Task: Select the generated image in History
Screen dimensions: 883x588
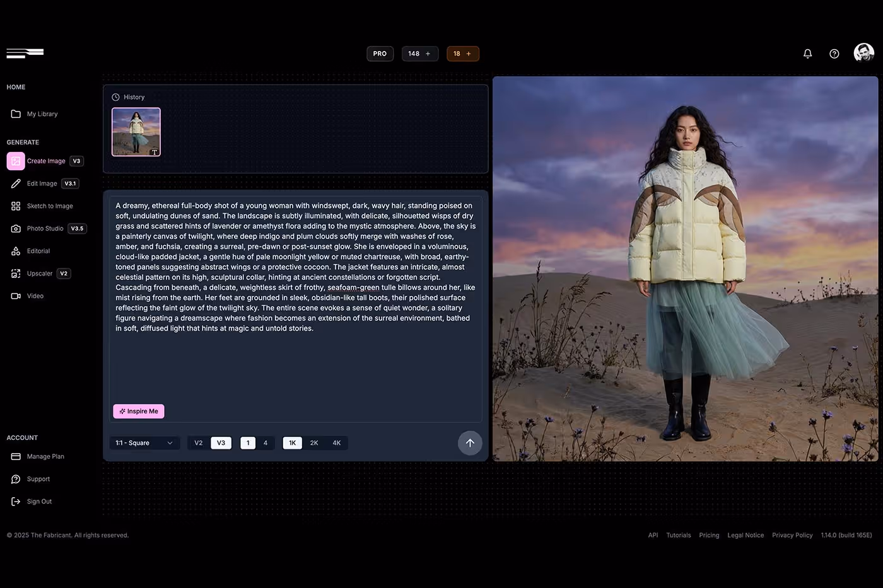Action: (136, 131)
